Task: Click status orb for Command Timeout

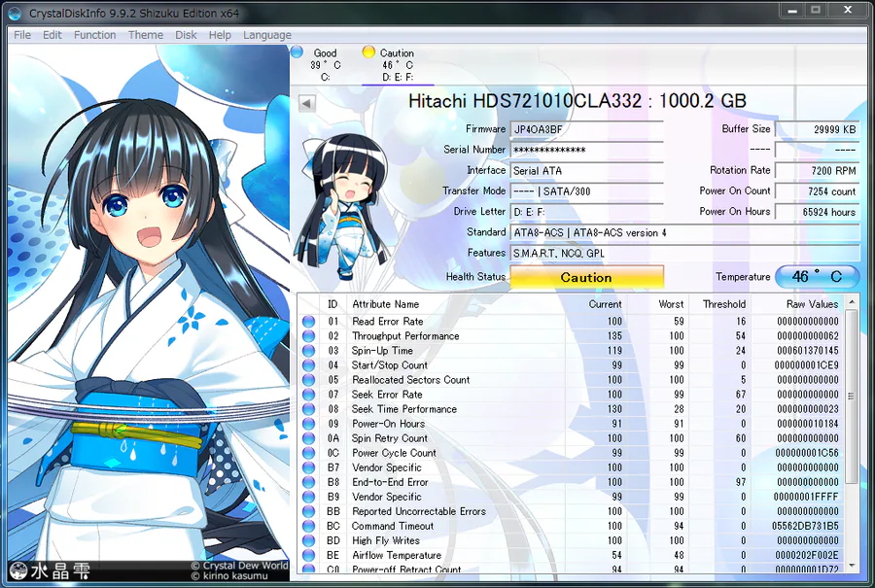Action: pyautogui.click(x=308, y=526)
